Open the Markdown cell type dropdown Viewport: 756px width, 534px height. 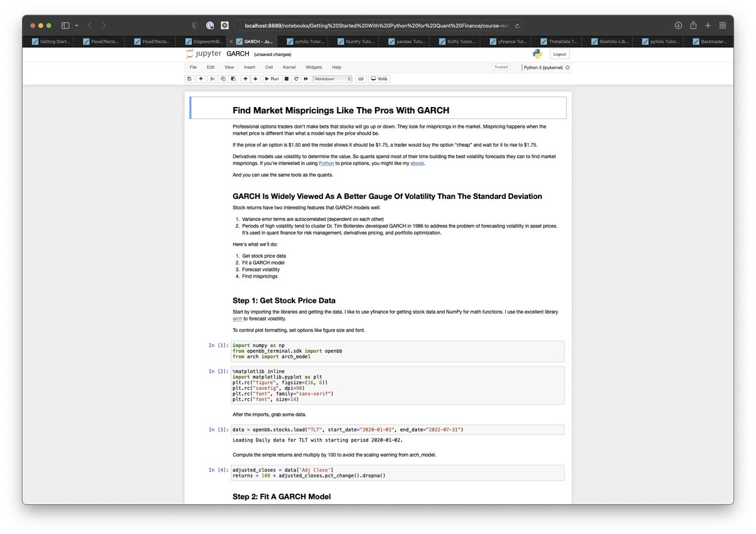click(333, 79)
